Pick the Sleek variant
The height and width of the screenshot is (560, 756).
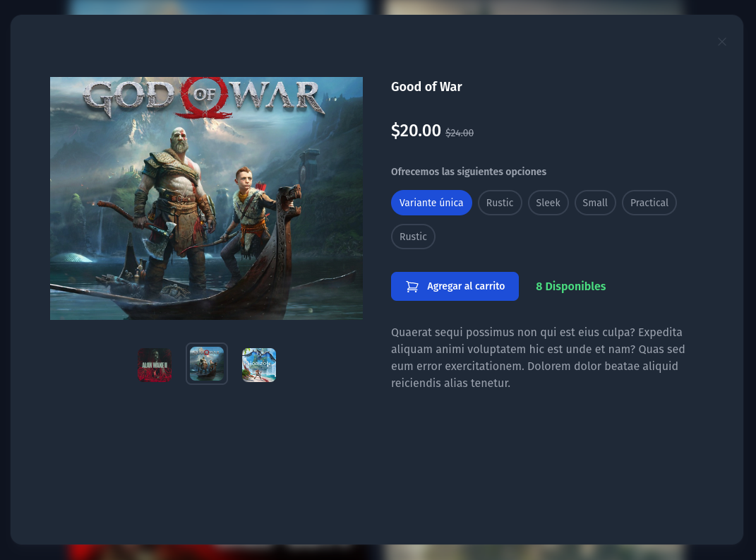tap(548, 203)
